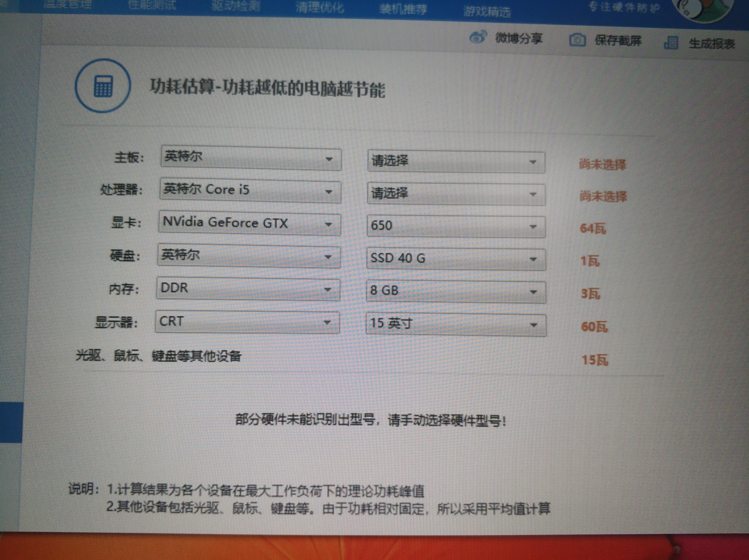Click the 生成报表 text button
Image resolution: width=749 pixels, height=560 pixels.
tap(712, 44)
